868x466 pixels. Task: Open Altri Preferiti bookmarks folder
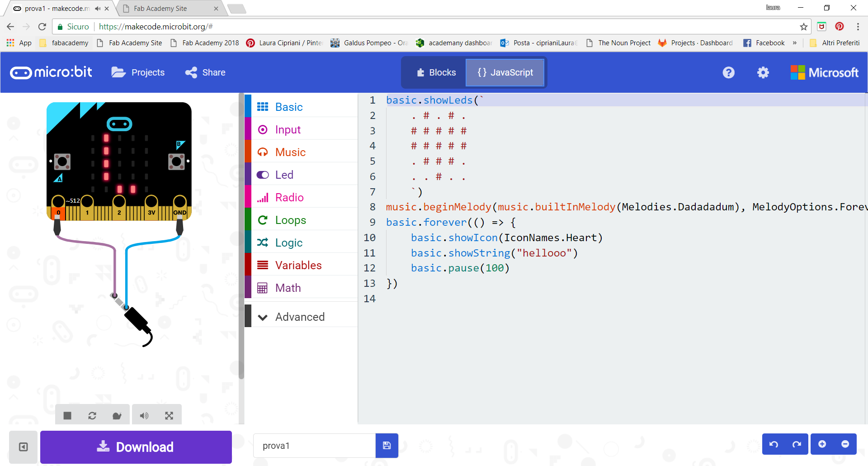(x=835, y=43)
